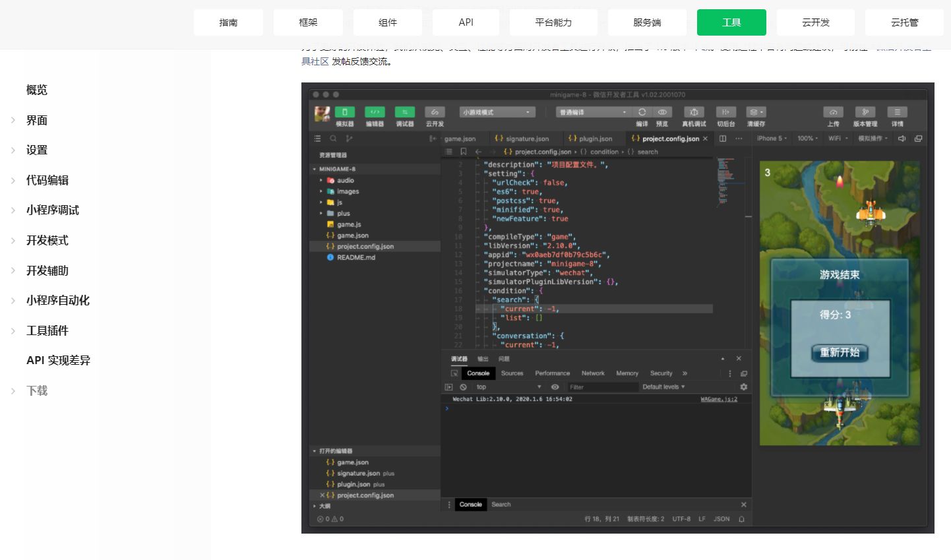The height and width of the screenshot is (560, 951).
Task: Open the editor more-actions ellipsis
Action: coord(739,139)
